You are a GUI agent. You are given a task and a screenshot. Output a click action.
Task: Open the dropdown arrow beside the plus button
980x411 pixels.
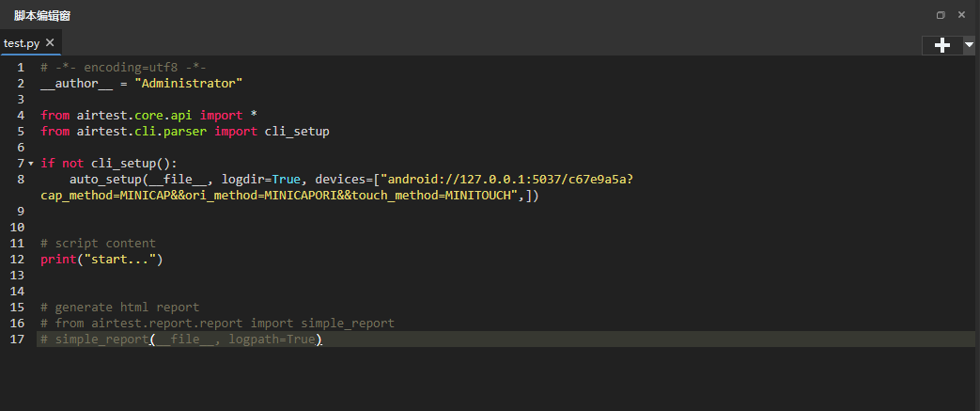point(970,45)
